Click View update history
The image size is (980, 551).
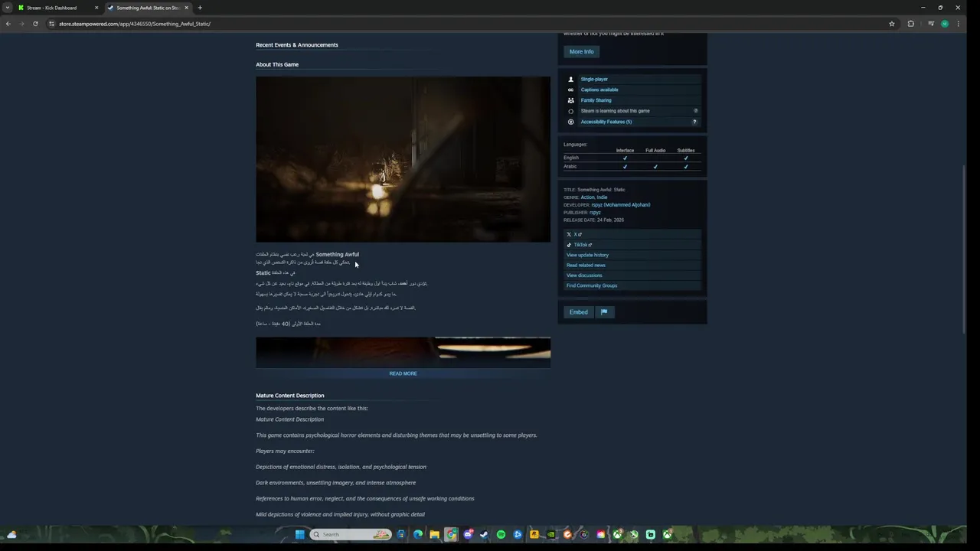(x=632, y=255)
